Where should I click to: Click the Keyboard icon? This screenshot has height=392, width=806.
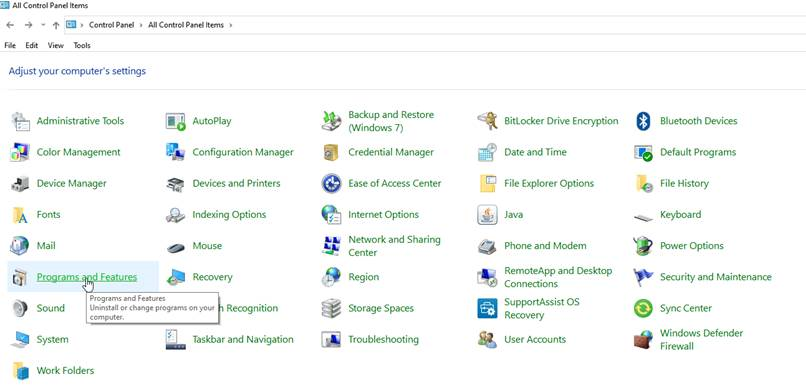[x=643, y=217]
